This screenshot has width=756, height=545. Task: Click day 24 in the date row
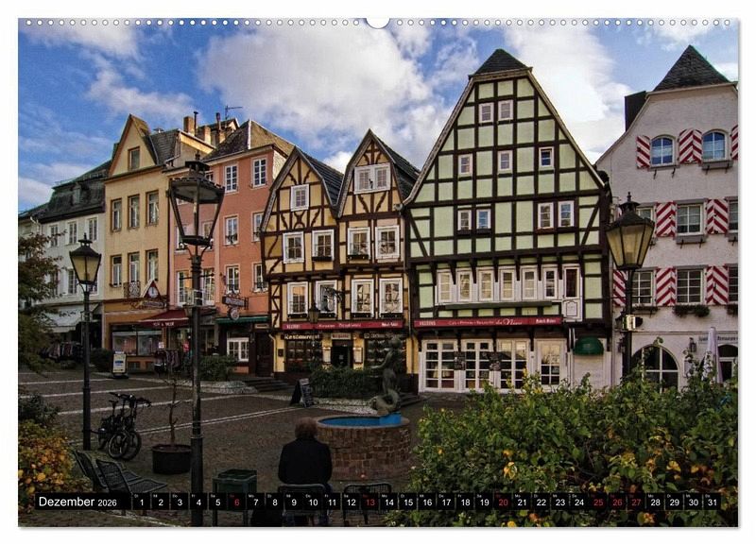(578, 502)
